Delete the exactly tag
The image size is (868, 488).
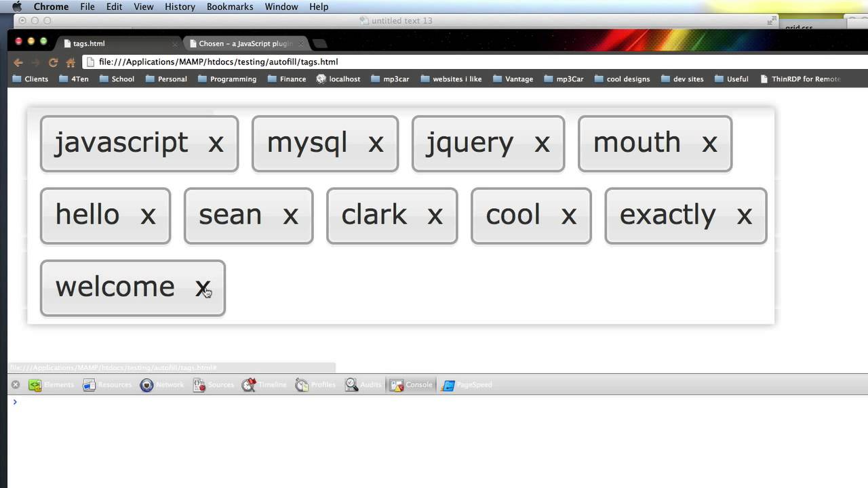(745, 216)
